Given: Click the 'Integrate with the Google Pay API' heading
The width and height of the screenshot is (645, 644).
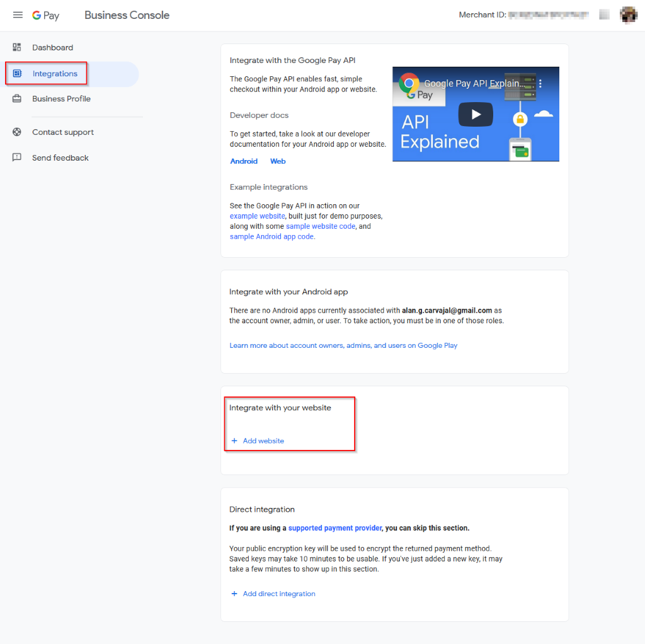Looking at the screenshot, I should pyautogui.click(x=292, y=60).
